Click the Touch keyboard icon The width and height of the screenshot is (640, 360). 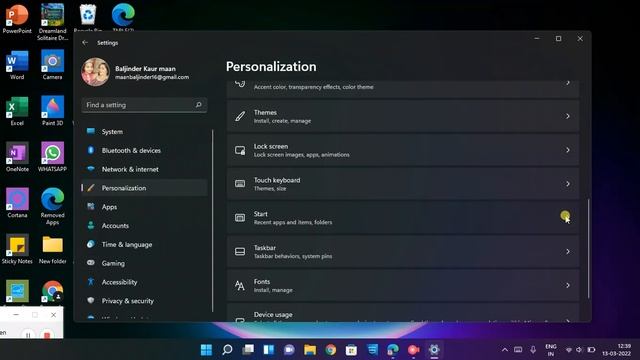pyautogui.click(x=240, y=184)
